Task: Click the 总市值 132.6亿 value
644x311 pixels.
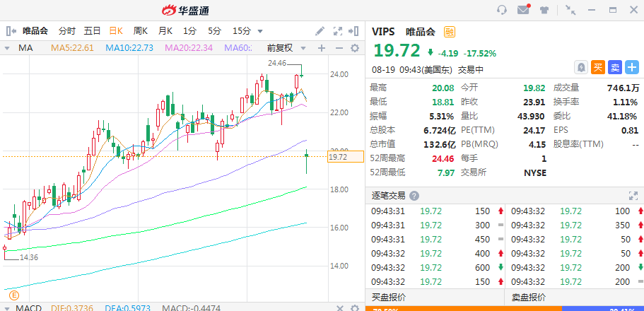Action: tap(440, 144)
